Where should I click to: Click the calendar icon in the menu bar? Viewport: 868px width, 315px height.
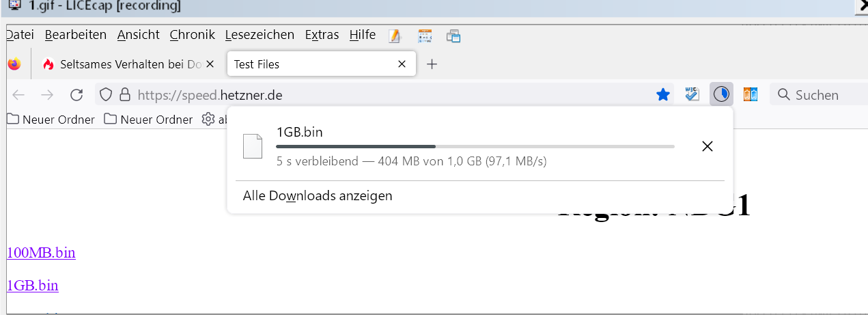(x=425, y=36)
